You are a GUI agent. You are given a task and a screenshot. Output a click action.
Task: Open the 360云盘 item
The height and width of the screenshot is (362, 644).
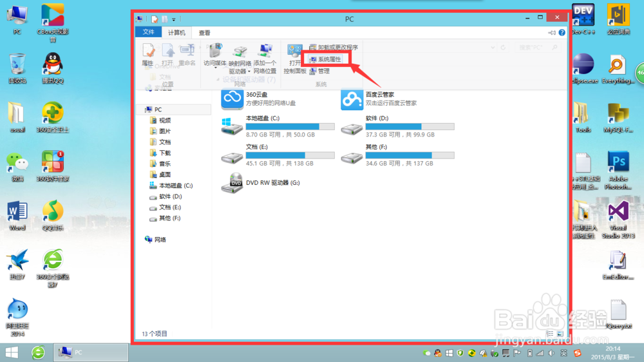tap(259, 99)
